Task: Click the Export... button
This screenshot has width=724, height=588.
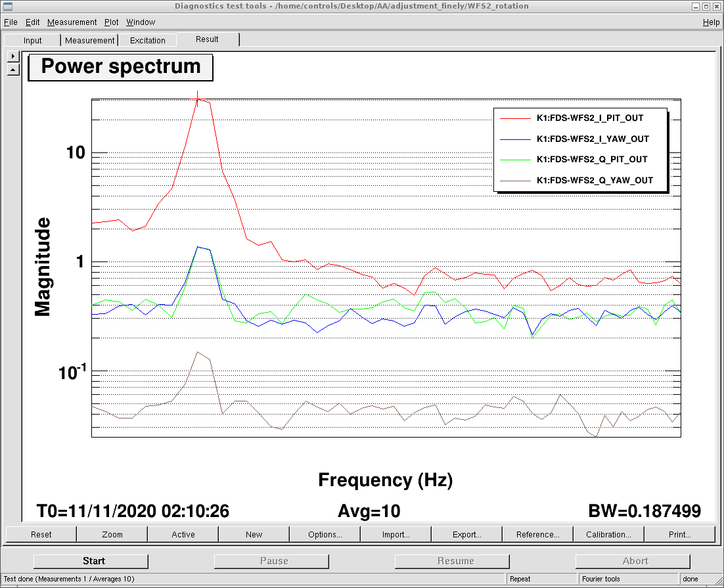Action: 467,534
